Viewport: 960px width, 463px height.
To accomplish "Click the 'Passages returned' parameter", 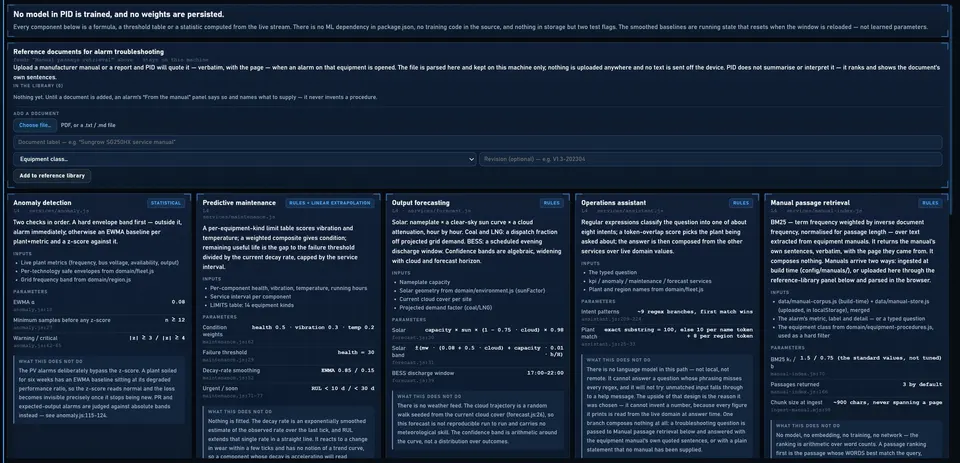I will [x=795, y=384].
